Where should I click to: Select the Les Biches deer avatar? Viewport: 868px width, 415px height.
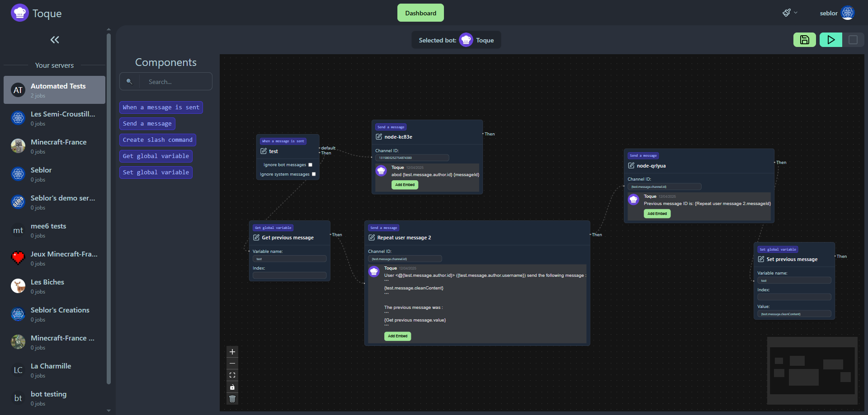click(18, 286)
